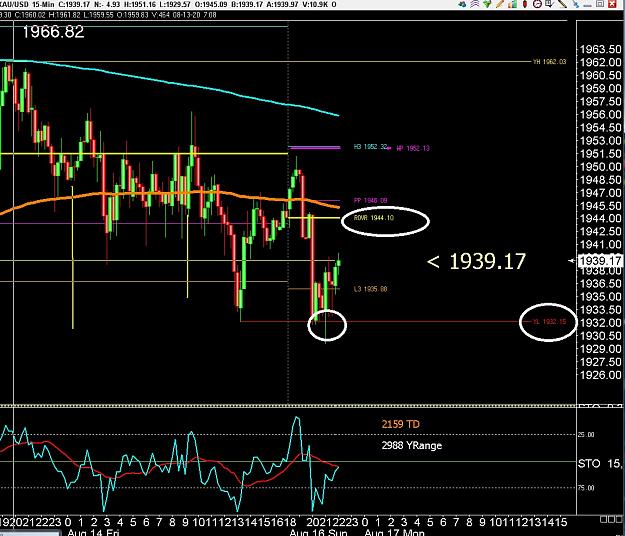Click the purple H3 level bar

click(x=314, y=148)
